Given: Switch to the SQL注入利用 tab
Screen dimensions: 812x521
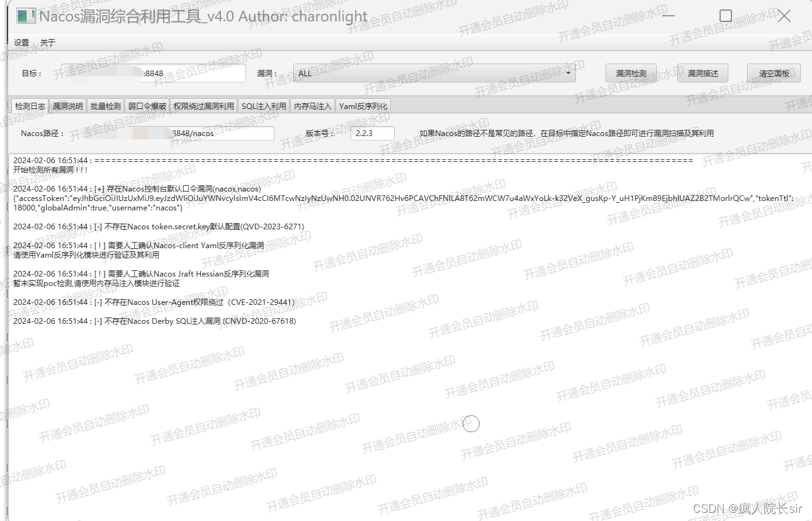Looking at the screenshot, I should (264, 106).
